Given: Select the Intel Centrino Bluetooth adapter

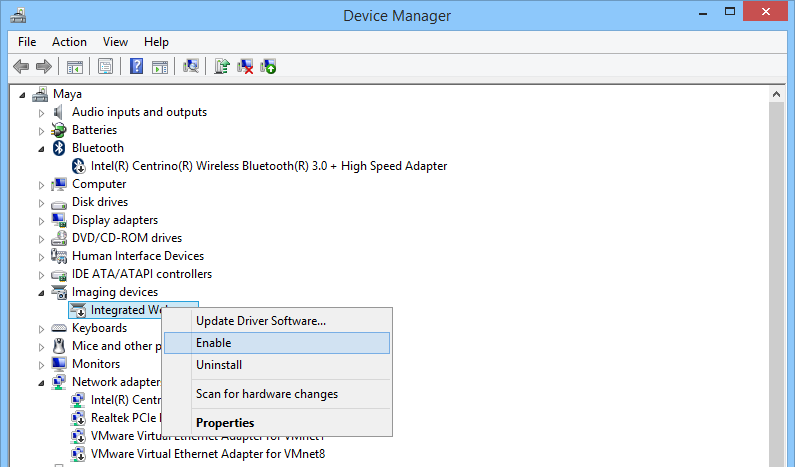Looking at the screenshot, I should click(268, 166).
